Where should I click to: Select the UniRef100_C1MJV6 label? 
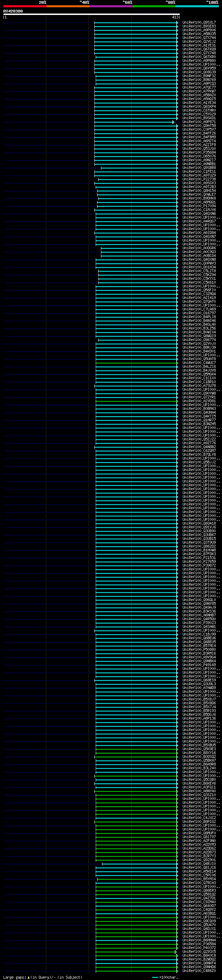[199, 210]
